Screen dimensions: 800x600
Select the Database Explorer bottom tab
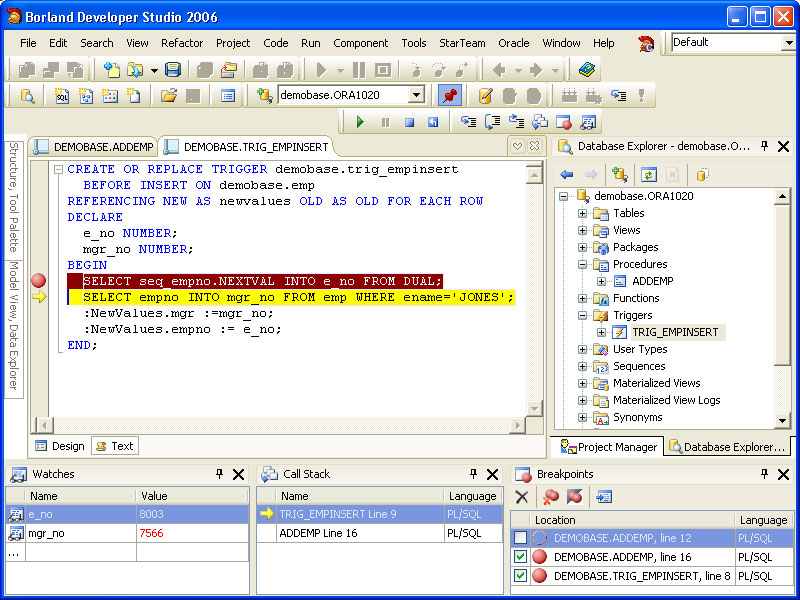tap(727, 447)
